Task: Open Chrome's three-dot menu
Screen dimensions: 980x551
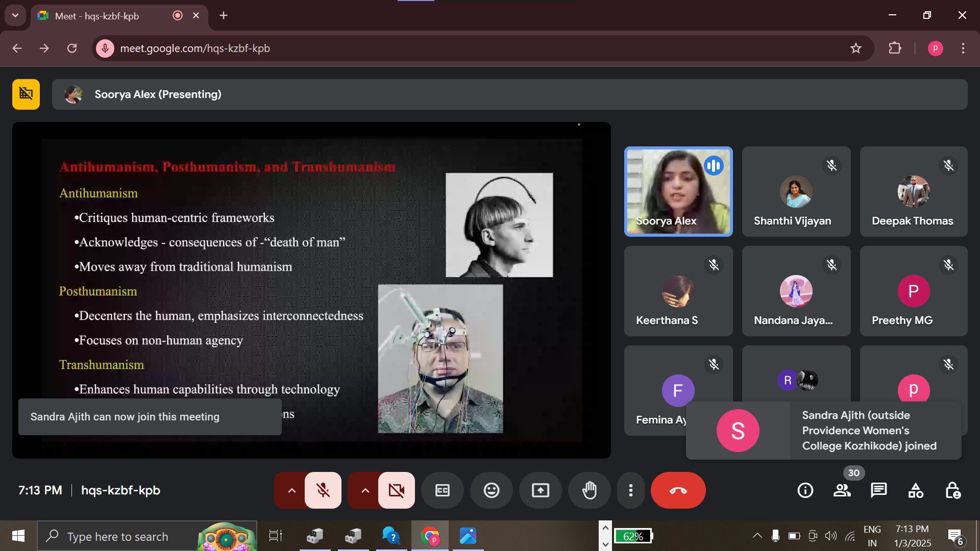Action: [963, 48]
